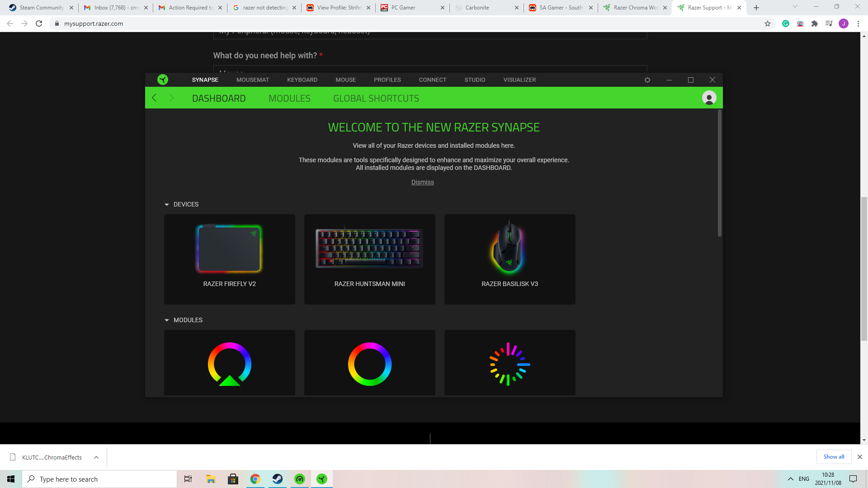Select the DASHBOARD subtab
Image resolution: width=868 pixels, height=488 pixels.
[219, 98]
